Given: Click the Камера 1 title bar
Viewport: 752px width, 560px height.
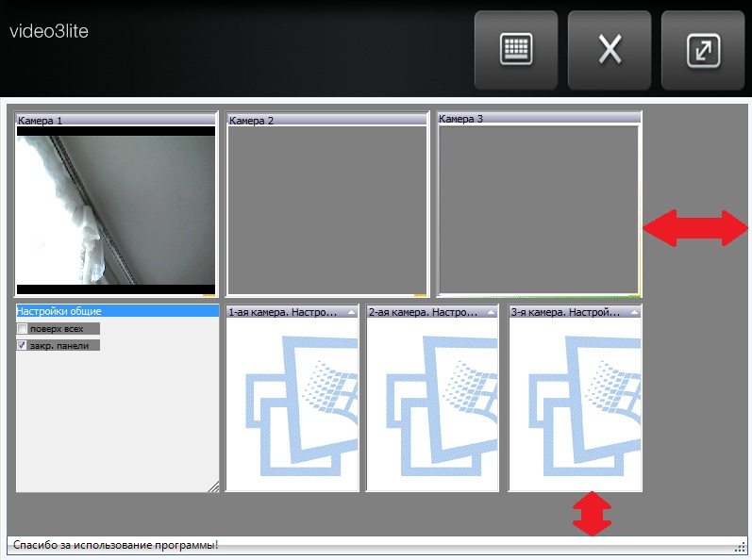Looking at the screenshot, I should [x=116, y=121].
